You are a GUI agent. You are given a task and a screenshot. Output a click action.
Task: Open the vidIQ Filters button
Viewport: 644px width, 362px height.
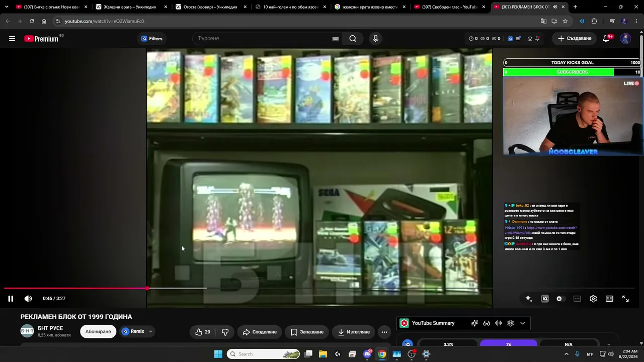(152, 39)
